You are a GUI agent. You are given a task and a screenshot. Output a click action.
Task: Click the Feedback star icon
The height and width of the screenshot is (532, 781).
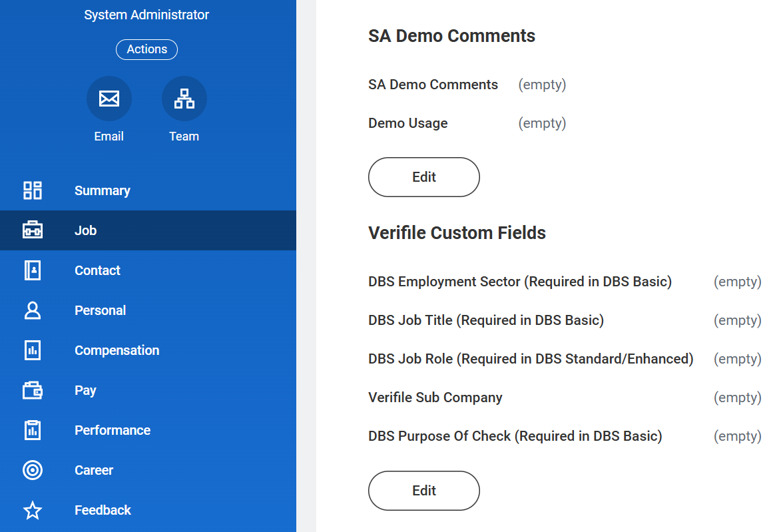(33, 510)
